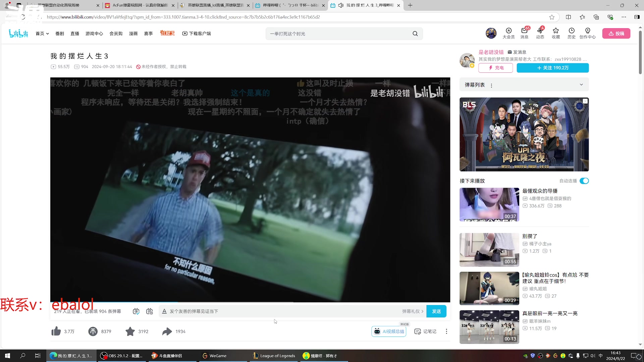The width and height of the screenshot is (644, 362).
Task: Click 充电 charge button
Action: coord(495,68)
